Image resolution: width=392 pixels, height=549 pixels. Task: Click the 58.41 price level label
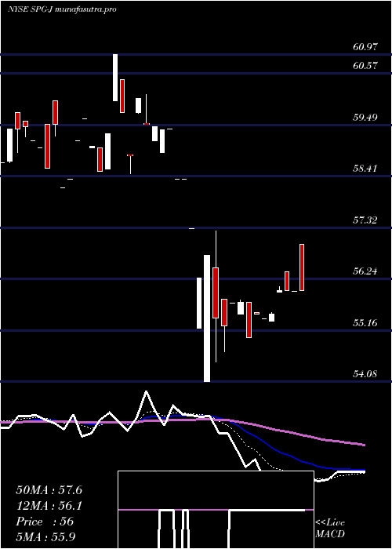(365, 169)
